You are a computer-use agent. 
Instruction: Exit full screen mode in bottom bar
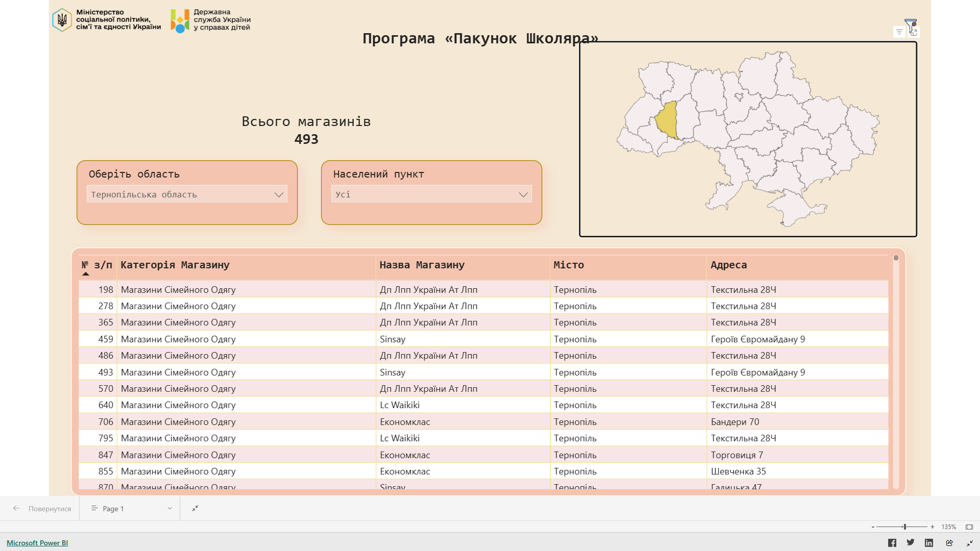click(x=969, y=543)
